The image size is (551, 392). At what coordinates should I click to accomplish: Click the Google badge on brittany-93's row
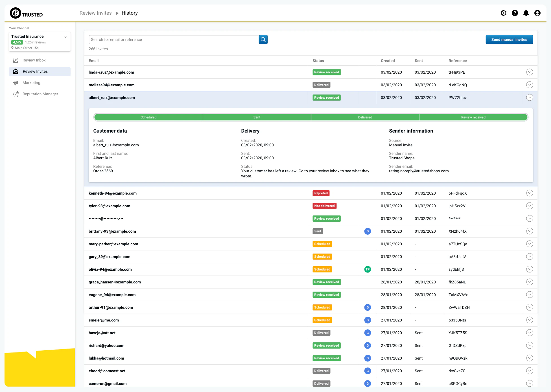pos(368,231)
